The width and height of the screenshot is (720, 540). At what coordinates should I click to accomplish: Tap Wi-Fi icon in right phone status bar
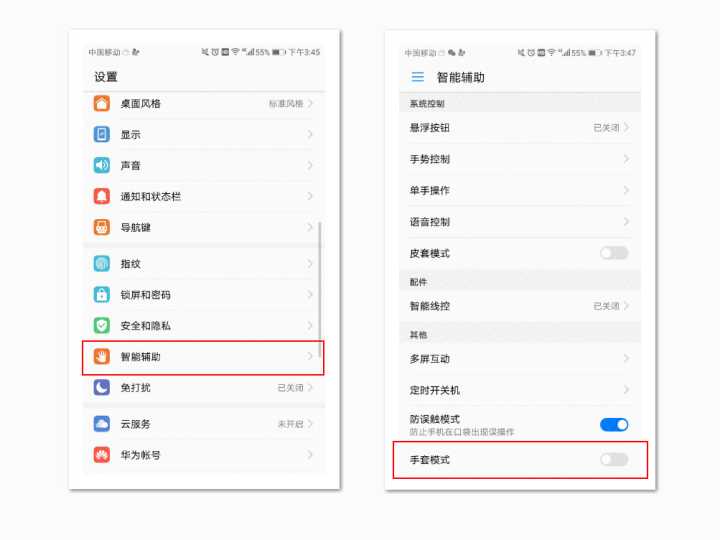[x=551, y=53]
